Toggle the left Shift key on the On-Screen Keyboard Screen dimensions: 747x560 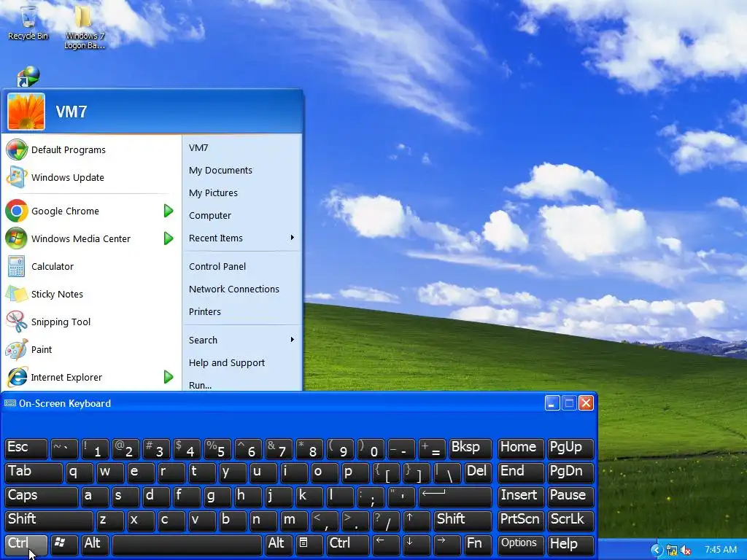point(49,520)
